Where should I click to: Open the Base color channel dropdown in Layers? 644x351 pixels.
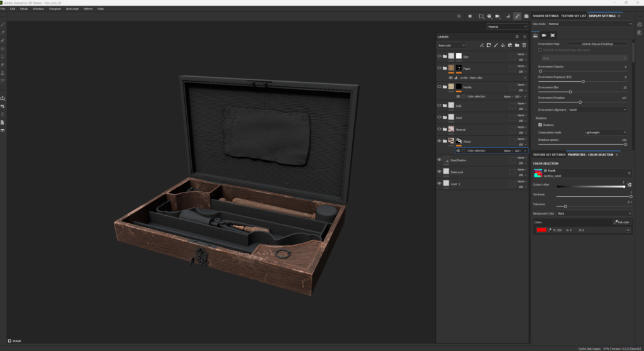click(452, 45)
